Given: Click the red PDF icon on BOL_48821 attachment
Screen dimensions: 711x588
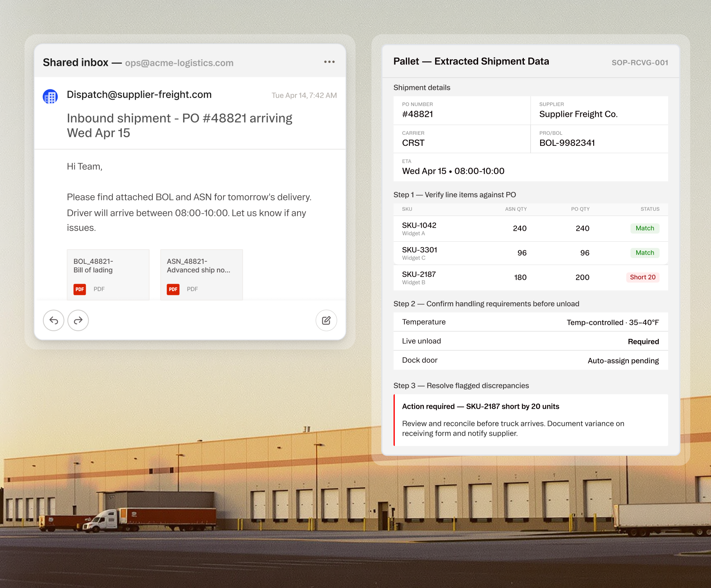Looking at the screenshot, I should 80,289.
